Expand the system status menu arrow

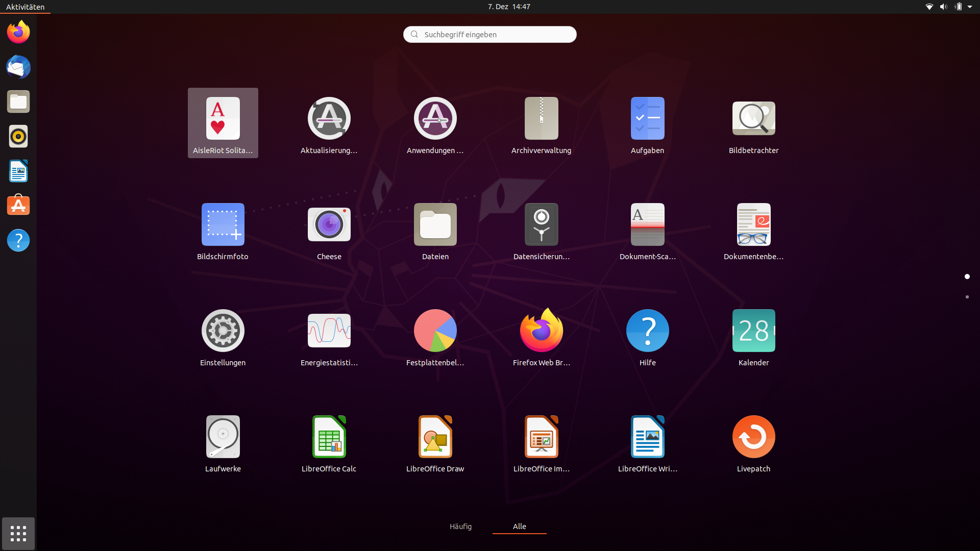click(970, 7)
